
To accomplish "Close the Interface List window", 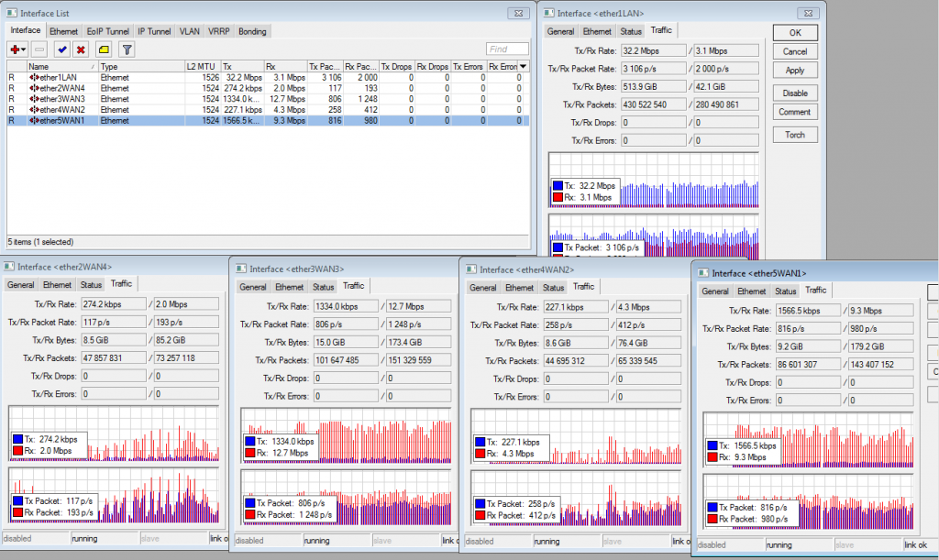I will tap(518, 13).
